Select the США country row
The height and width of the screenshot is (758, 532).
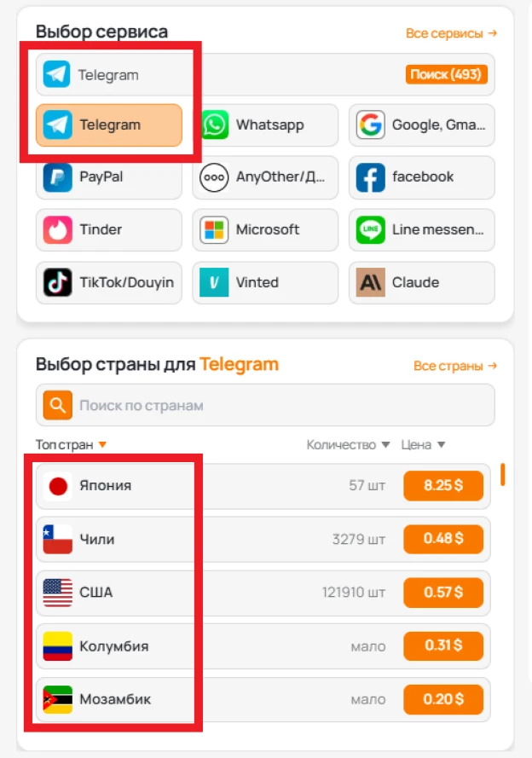pos(263,593)
